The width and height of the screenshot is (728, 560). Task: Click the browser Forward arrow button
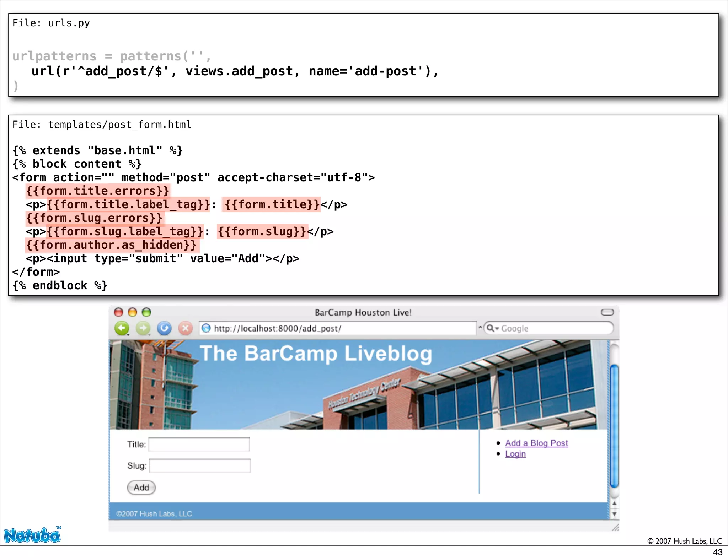(x=143, y=328)
